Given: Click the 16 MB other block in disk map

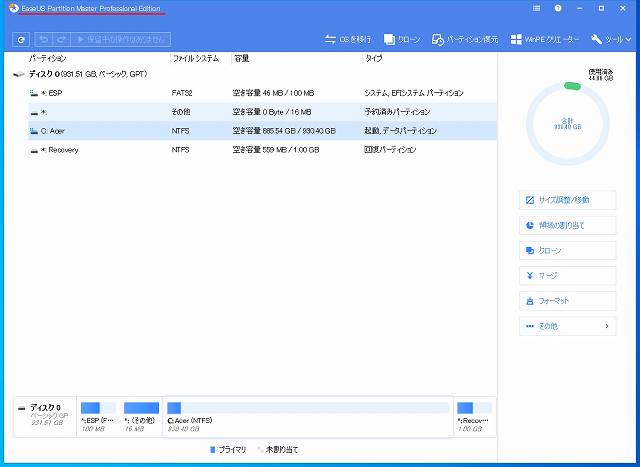Looking at the screenshot, I should [141, 417].
